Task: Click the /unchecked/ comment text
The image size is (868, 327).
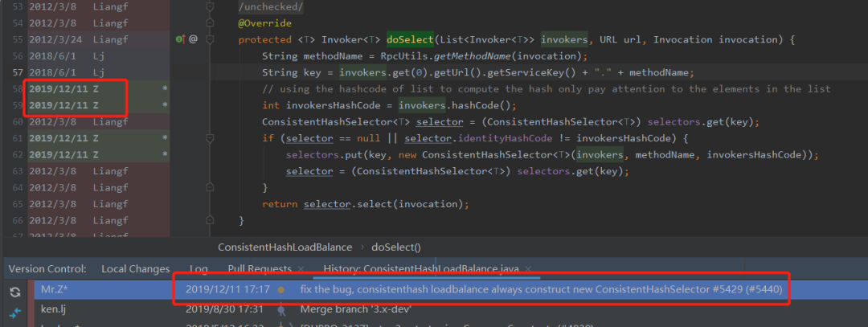Action: pyautogui.click(x=271, y=6)
